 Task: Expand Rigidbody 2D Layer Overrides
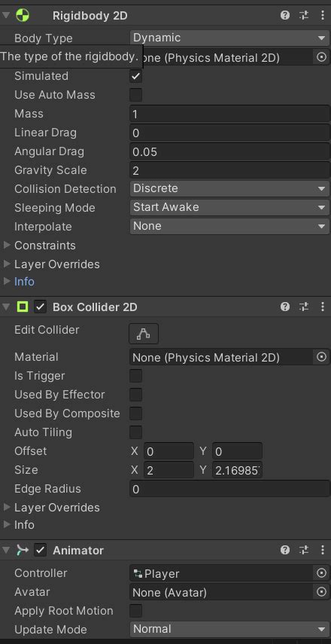[x=7, y=264]
